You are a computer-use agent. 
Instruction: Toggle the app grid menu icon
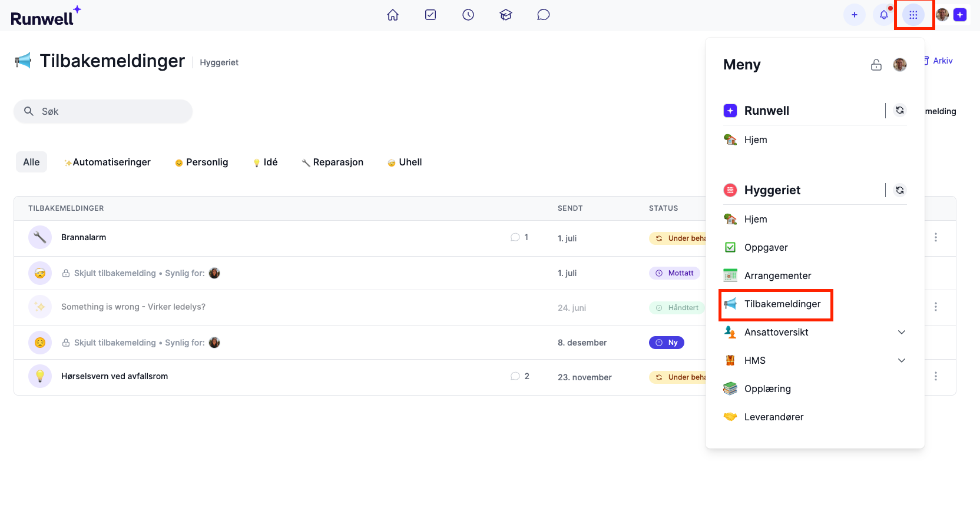(x=913, y=15)
